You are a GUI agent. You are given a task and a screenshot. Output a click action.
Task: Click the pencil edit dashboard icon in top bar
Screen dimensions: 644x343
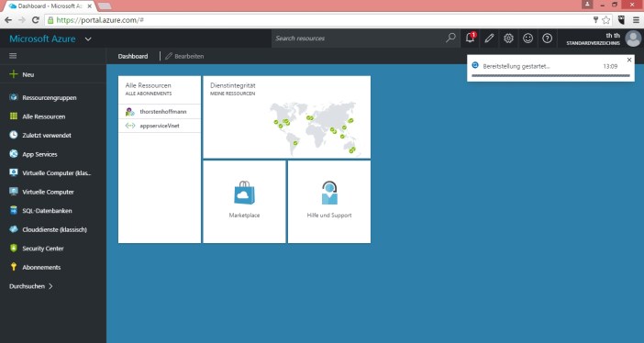(489, 39)
